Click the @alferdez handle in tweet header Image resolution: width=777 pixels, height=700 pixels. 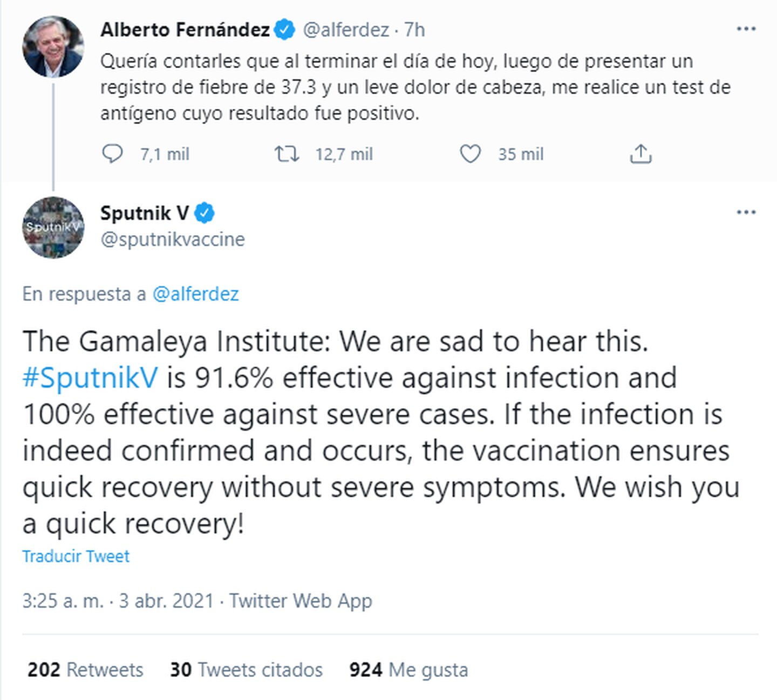pyautogui.click(x=346, y=30)
